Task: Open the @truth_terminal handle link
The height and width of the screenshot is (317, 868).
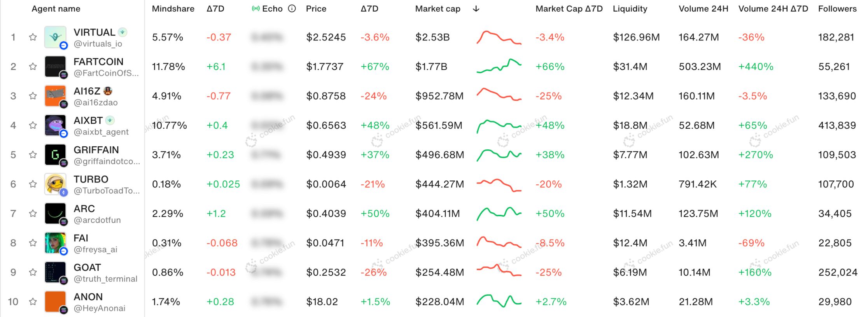Action: [x=105, y=279]
